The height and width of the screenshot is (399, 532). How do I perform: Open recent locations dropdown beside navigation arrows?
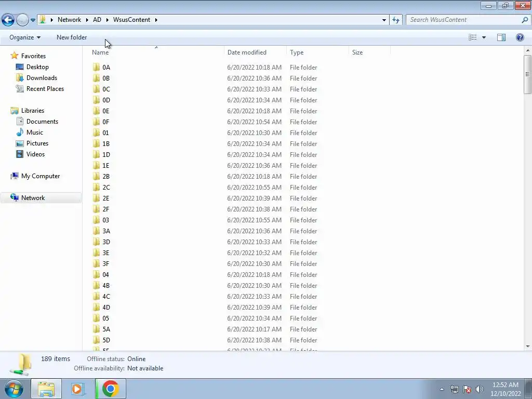pos(33,20)
